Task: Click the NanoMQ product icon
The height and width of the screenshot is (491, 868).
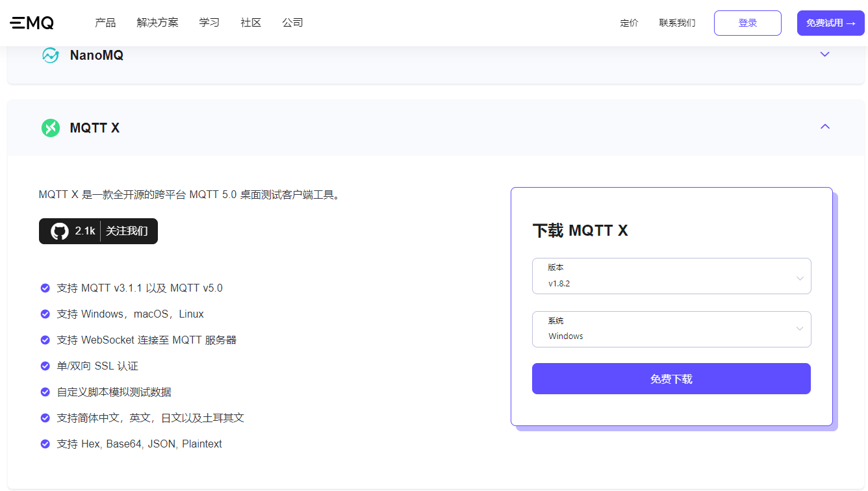Action: tap(51, 55)
